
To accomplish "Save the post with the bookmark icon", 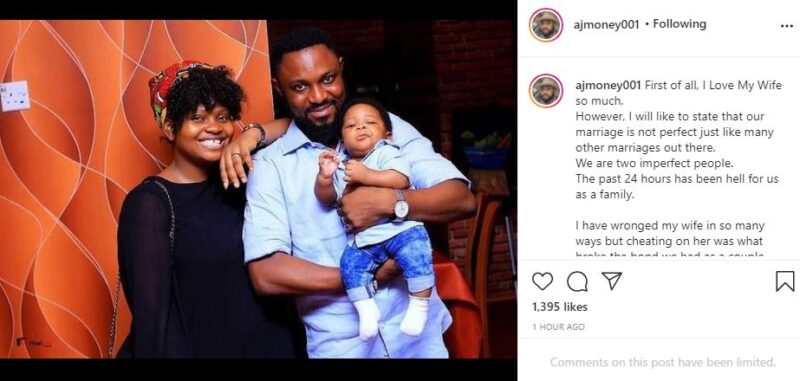I will [785, 281].
